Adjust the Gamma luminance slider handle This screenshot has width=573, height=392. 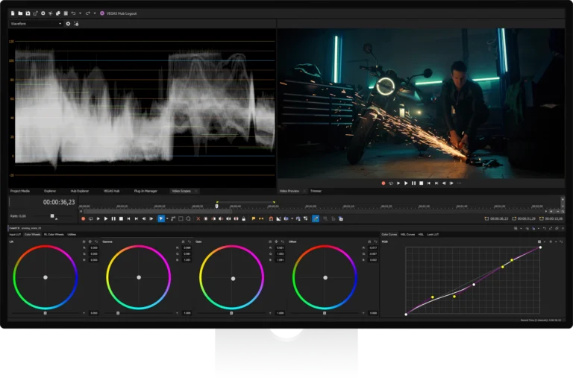(x=118, y=313)
